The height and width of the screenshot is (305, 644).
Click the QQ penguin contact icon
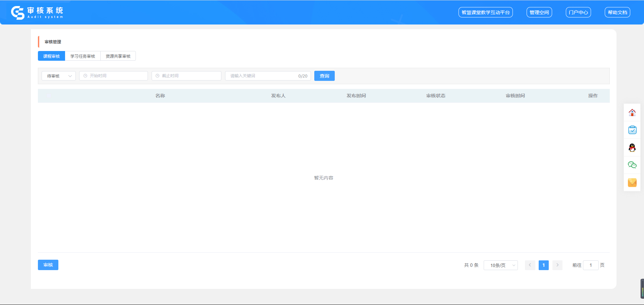tap(632, 148)
